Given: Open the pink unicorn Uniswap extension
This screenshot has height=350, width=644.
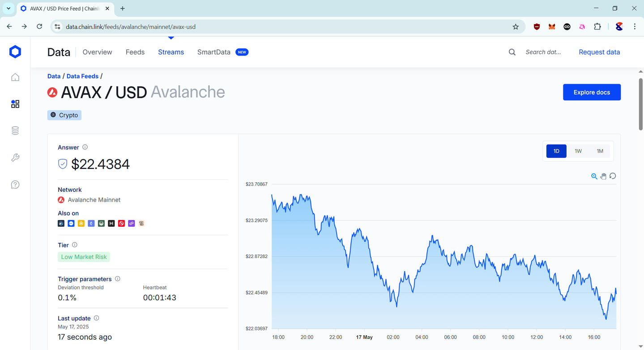Looking at the screenshot, I should [582, 27].
